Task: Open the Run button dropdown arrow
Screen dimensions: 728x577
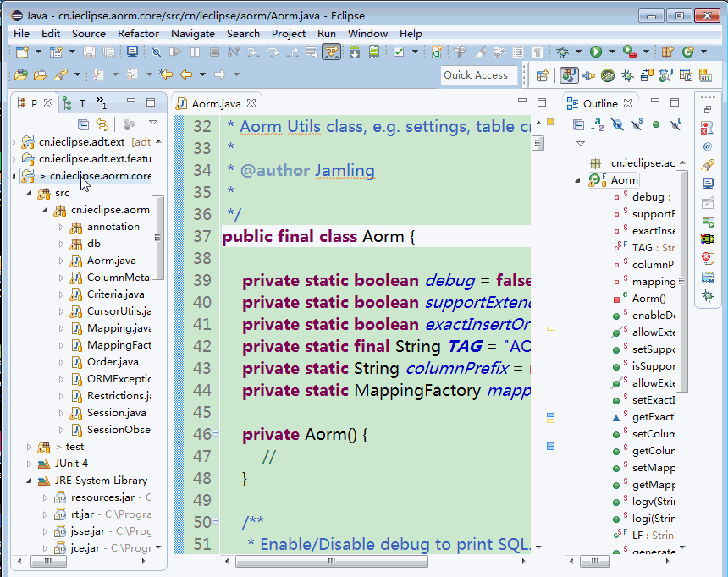Action: (x=612, y=52)
